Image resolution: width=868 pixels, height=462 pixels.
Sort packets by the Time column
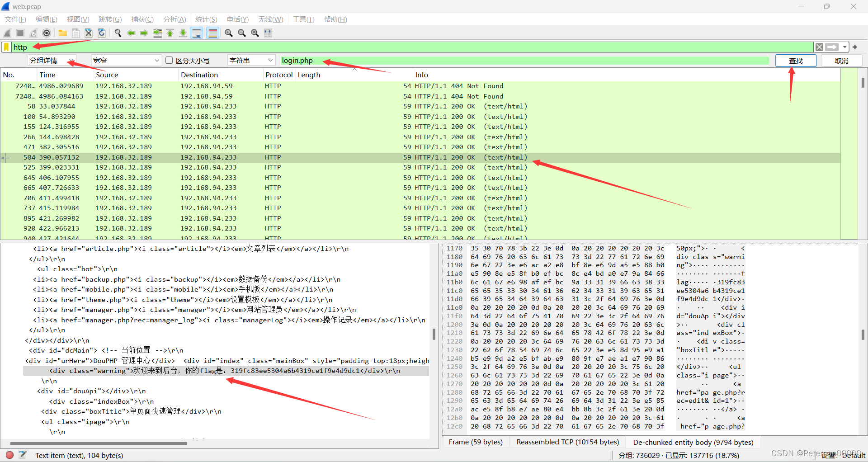[65, 75]
